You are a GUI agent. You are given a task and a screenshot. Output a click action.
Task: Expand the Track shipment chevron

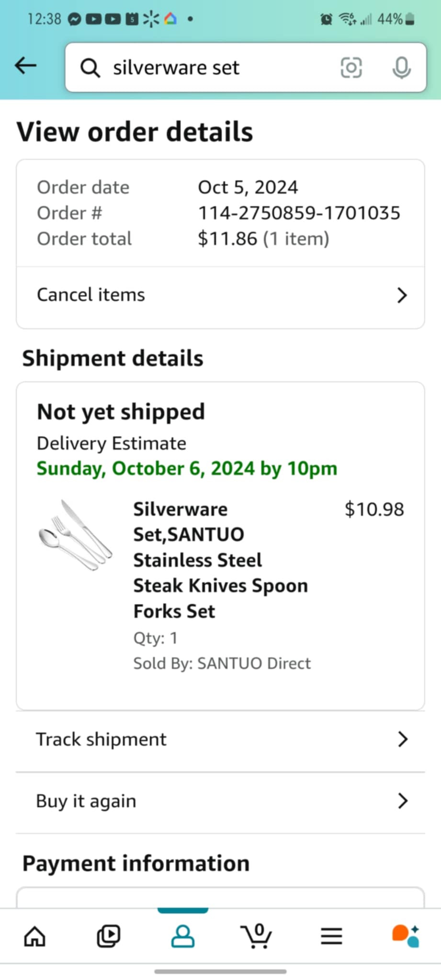pyautogui.click(x=403, y=739)
